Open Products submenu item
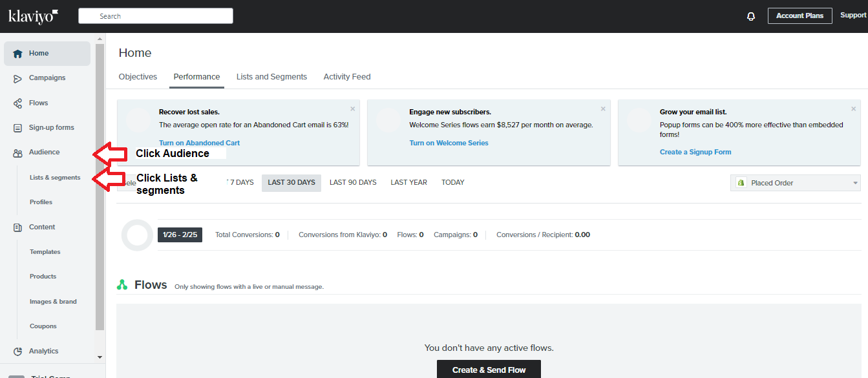The width and height of the screenshot is (868, 378). (43, 276)
